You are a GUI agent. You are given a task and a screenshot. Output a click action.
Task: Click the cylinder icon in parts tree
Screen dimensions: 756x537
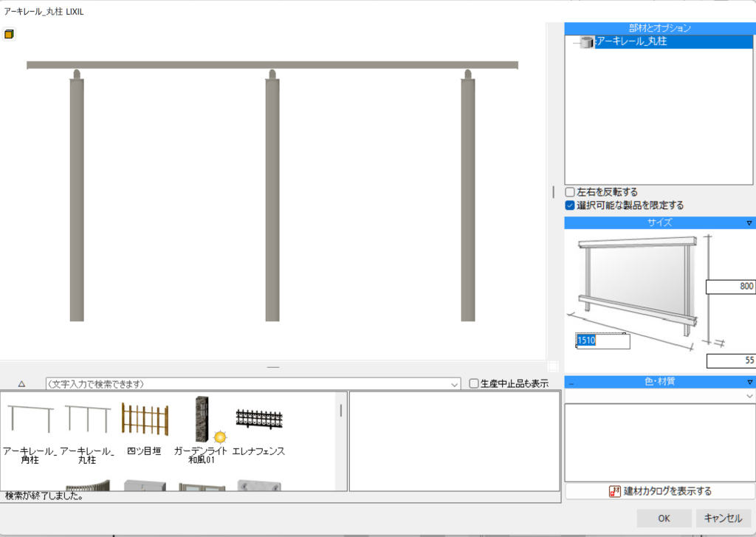(586, 43)
